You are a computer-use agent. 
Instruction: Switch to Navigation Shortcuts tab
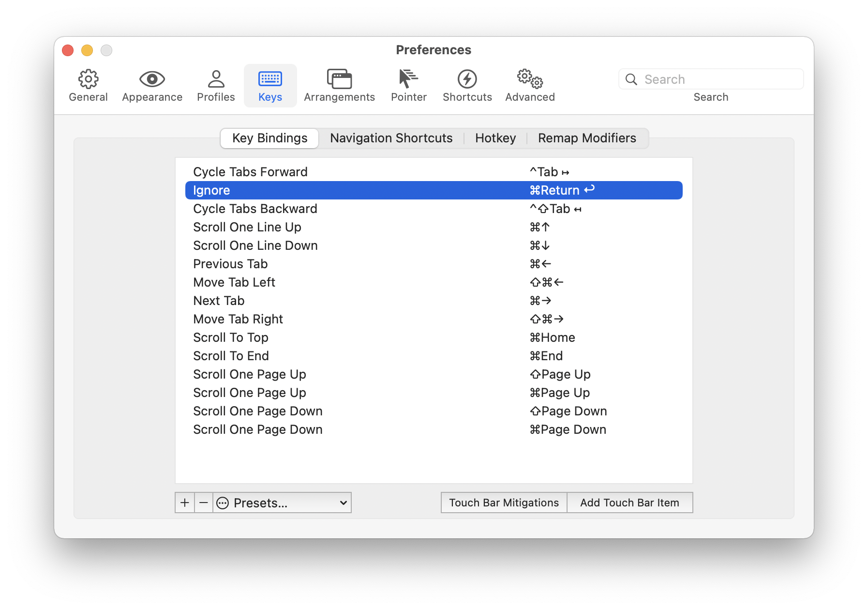point(391,138)
